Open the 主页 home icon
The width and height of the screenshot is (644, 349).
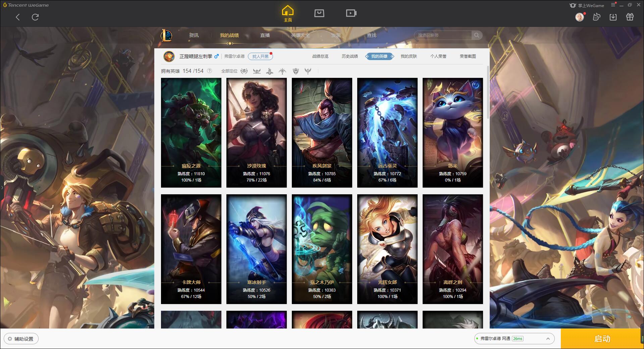(x=287, y=14)
